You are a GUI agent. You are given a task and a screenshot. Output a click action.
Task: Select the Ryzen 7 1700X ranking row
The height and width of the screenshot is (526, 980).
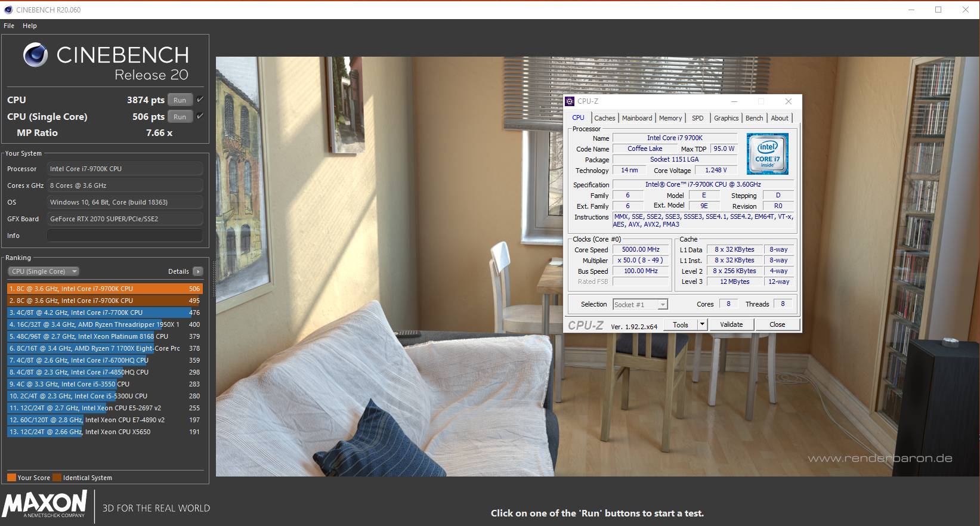[x=105, y=348]
